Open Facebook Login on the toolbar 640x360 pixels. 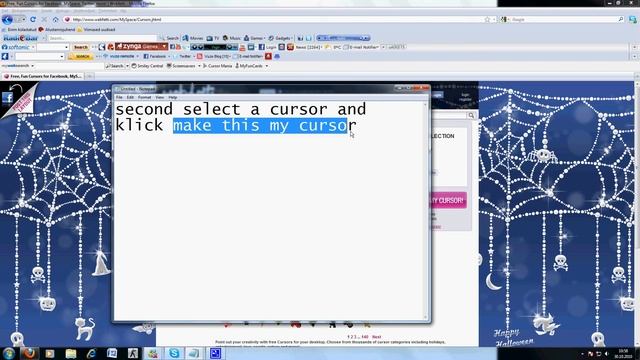pyautogui.click(x=268, y=47)
